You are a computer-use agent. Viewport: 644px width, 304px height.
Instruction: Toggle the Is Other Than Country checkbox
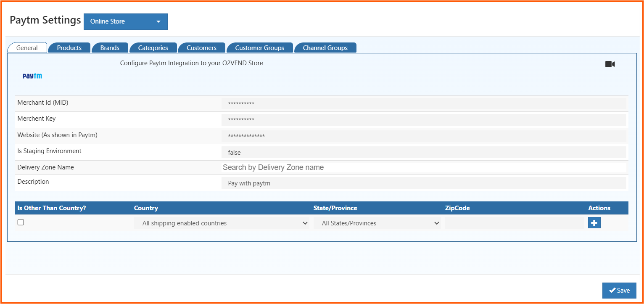click(21, 222)
